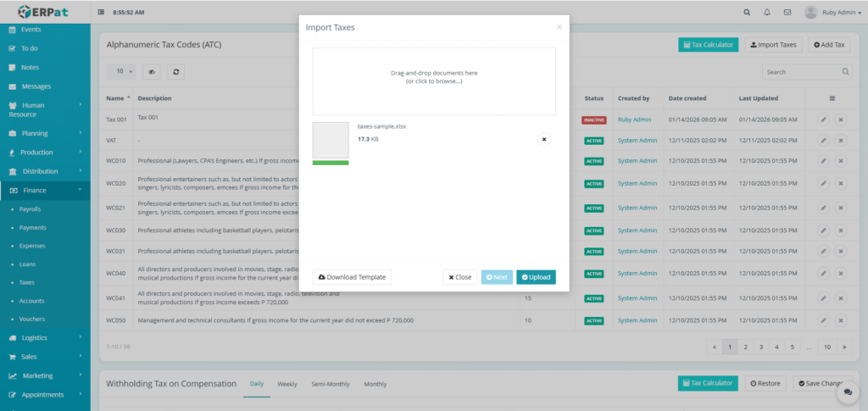
Task: Open Ruby Admin creator link
Action: pos(634,119)
